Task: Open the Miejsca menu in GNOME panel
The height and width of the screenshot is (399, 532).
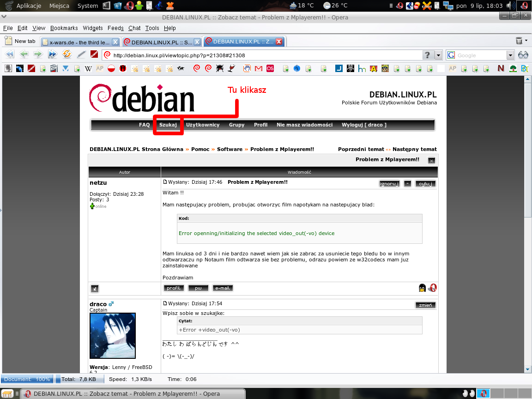Action: pos(59,6)
